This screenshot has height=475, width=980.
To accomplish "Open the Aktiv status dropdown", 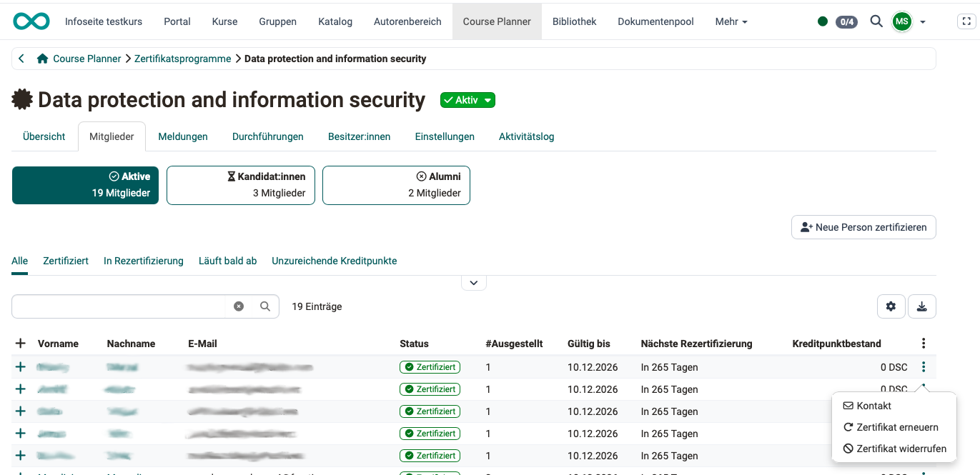I will 467,101.
